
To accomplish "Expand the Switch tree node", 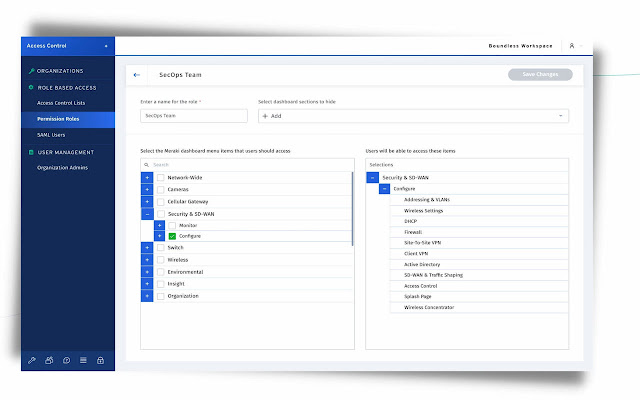I will pos(147,248).
